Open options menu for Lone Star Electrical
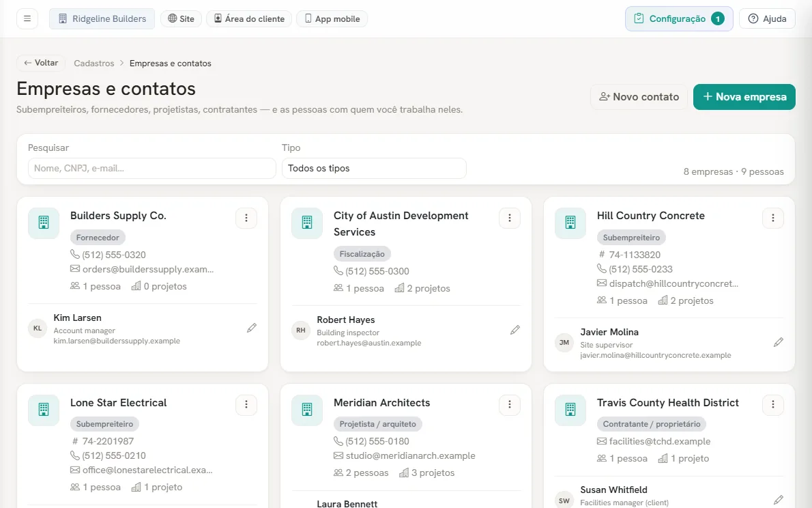 pos(246,405)
